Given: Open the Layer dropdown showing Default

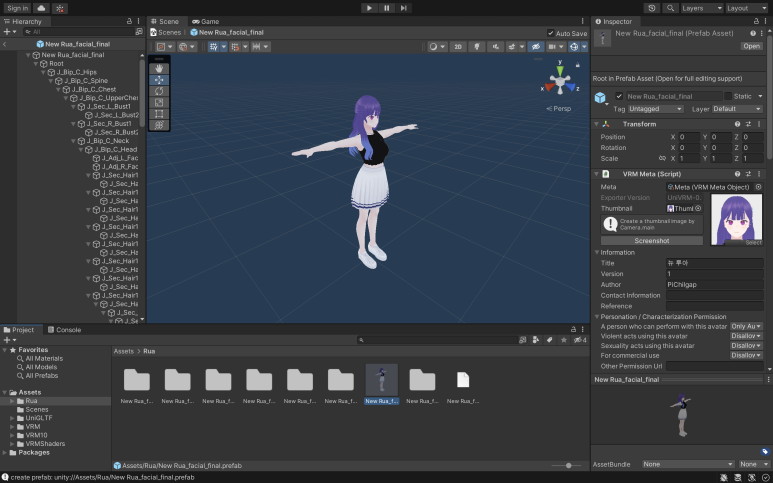Looking at the screenshot, I should click(x=738, y=109).
